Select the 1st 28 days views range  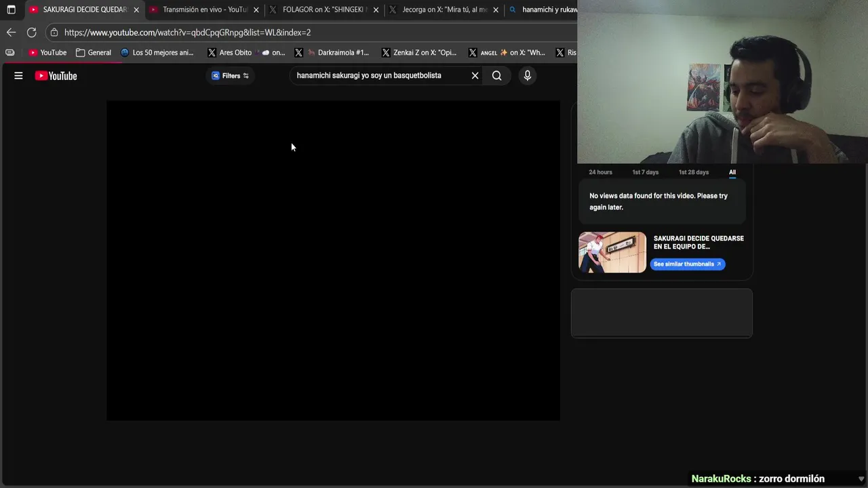tap(694, 172)
